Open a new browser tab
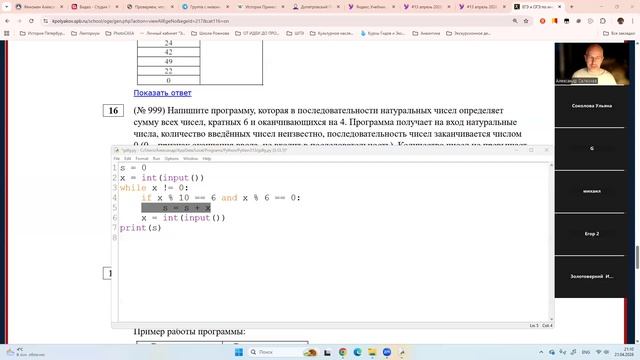The height and width of the screenshot is (360, 640). click(x=571, y=7)
